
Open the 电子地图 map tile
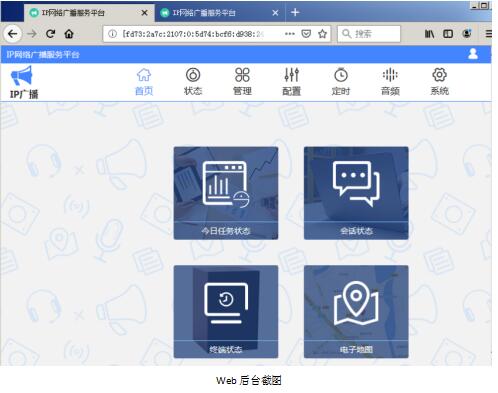(x=356, y=312)
